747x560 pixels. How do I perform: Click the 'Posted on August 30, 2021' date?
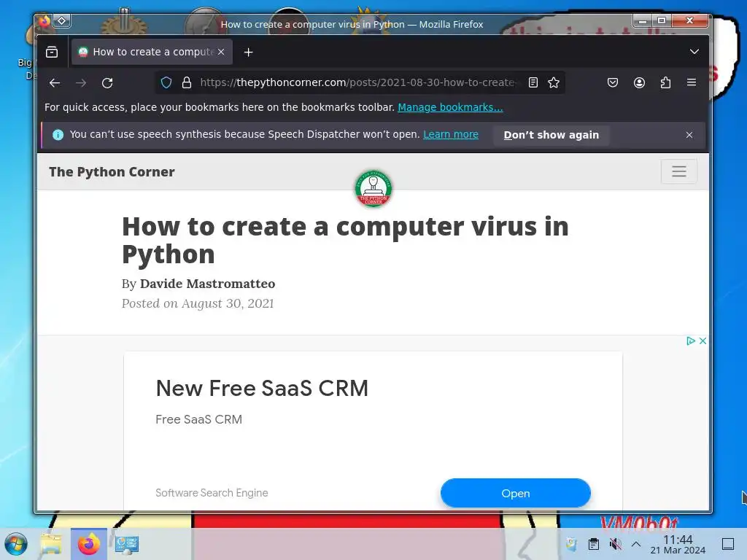pos(198,303)
